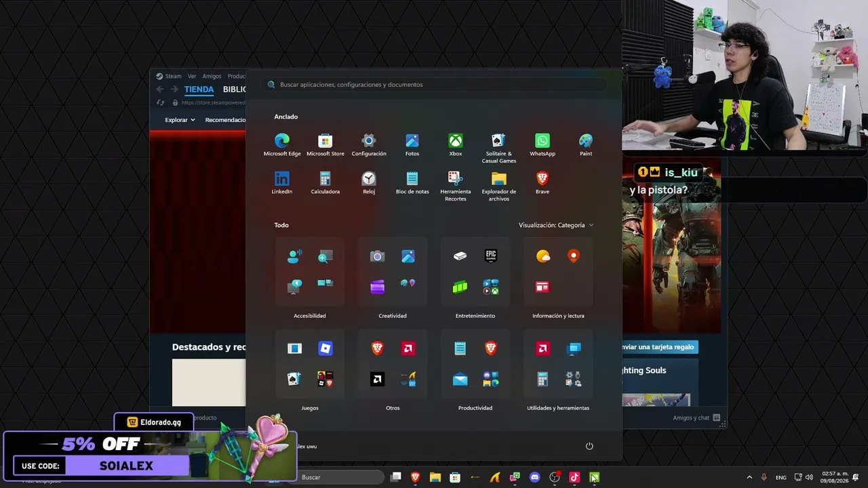
Task: Launch Herramienta Recortes snipping tool
Action: click(456, 186)
